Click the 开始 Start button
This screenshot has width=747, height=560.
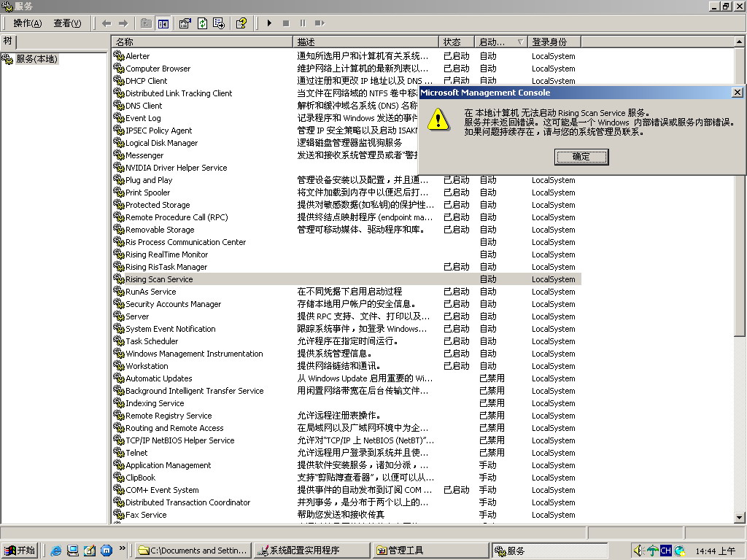[x=20, y=551]
